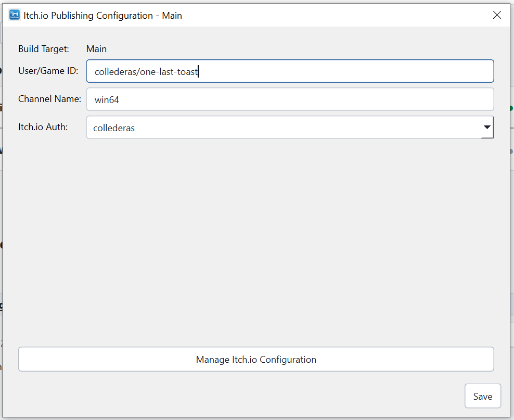Click the Itch.io Auth dropdown arrow
514x420 pixels.
coord(487,127)
